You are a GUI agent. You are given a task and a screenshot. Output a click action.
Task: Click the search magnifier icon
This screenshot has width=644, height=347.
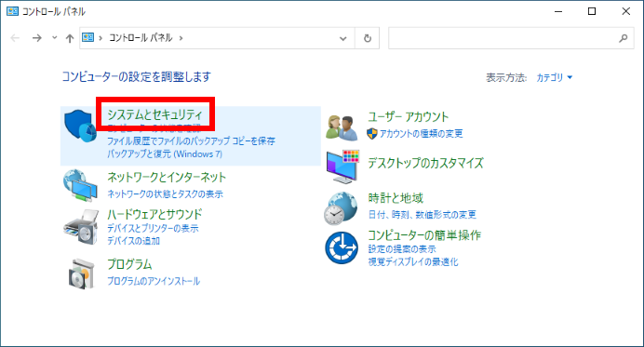tap(623, 38)
